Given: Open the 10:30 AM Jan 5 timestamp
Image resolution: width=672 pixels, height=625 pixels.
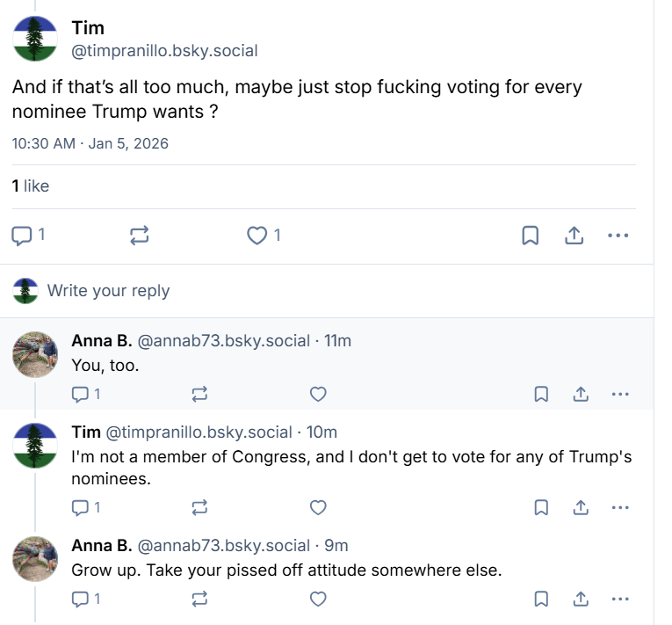Looking at the screenshot, I should pyautogui.click(x=90, y=143).
